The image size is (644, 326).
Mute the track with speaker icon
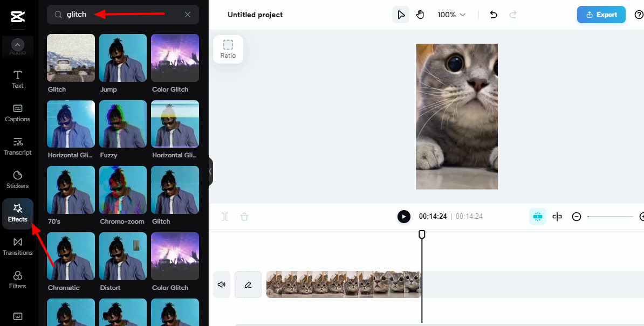tap(221, 285)
